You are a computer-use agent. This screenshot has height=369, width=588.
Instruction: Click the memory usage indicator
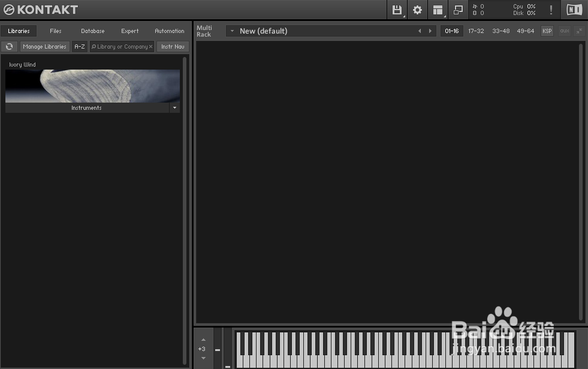pyautogui.click(x=478, y=13)
